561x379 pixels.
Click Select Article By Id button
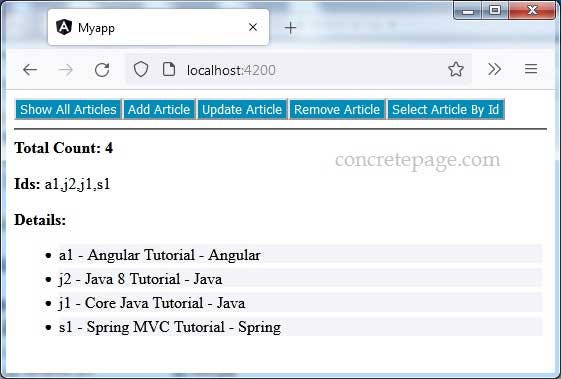click(x=445, y=109)
